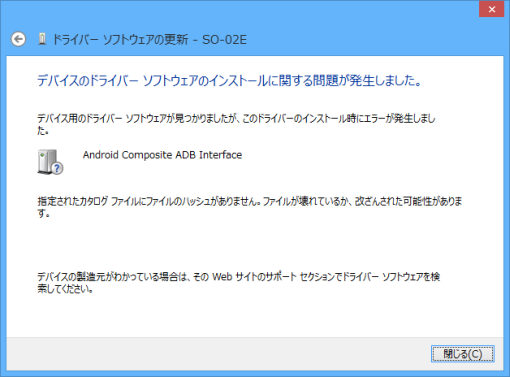Click the blue heading about driver installation problem
The image size is (510, 377).
[x=229, y=81]
